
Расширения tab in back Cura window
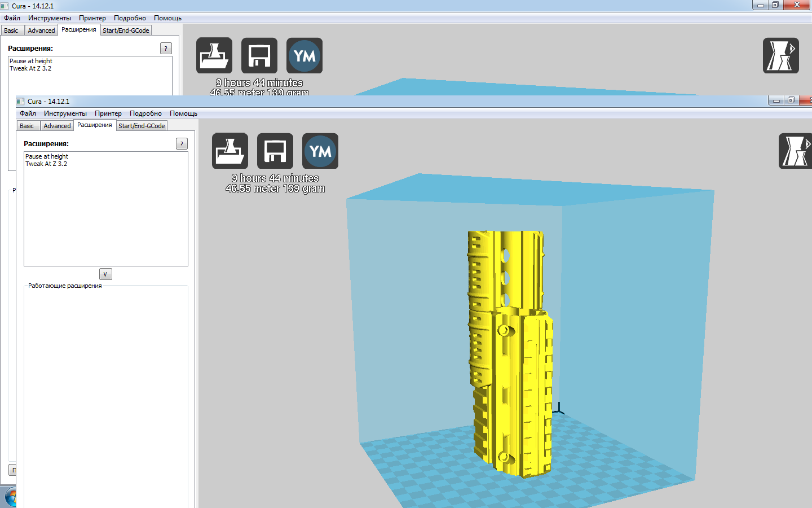coord(79,30)
